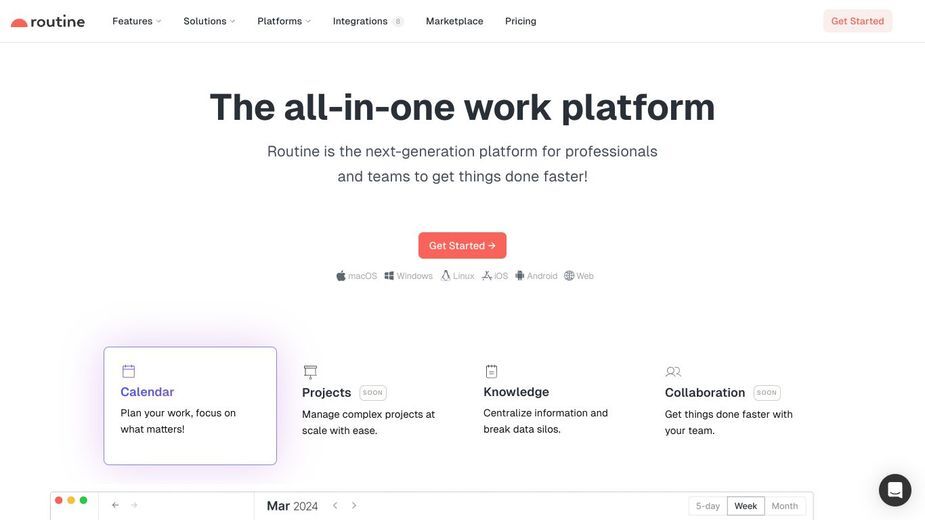Viewport: 925px width, 520px height.
Task: Switch calendar to Month view
Action: click(x=785, y=506)
